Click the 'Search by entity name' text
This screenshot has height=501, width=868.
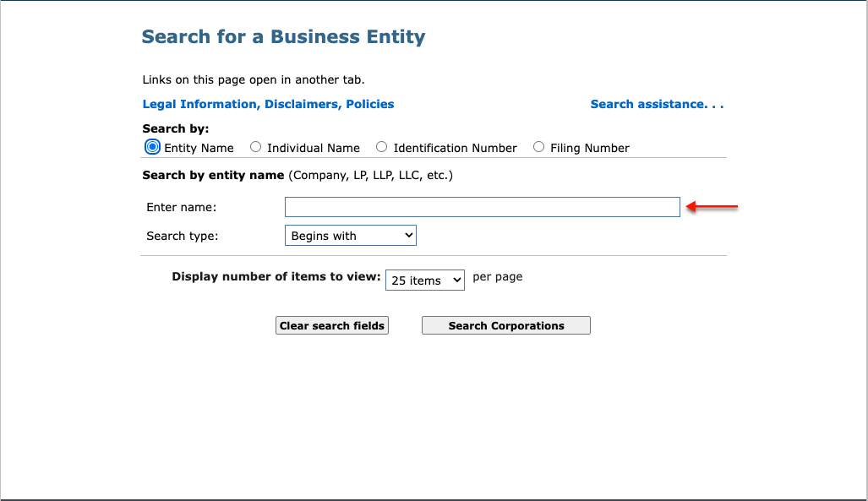click(213, 176)
